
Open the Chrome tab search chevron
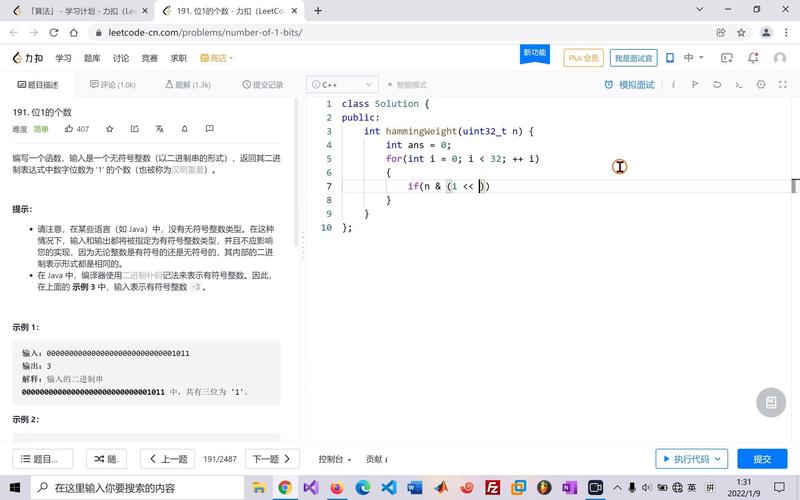(x=699, y=9)
